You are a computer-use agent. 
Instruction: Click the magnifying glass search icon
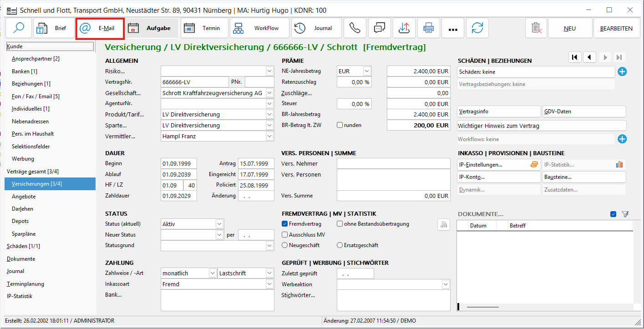19,28
